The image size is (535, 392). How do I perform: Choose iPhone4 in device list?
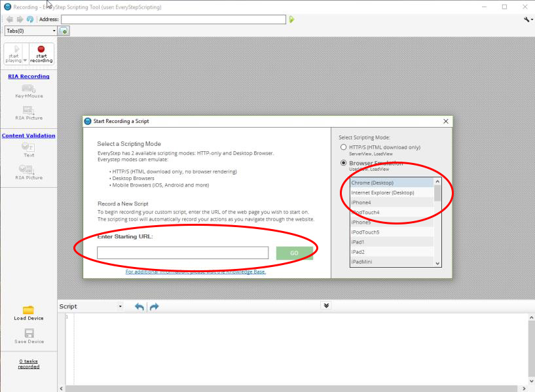point(392,202)
